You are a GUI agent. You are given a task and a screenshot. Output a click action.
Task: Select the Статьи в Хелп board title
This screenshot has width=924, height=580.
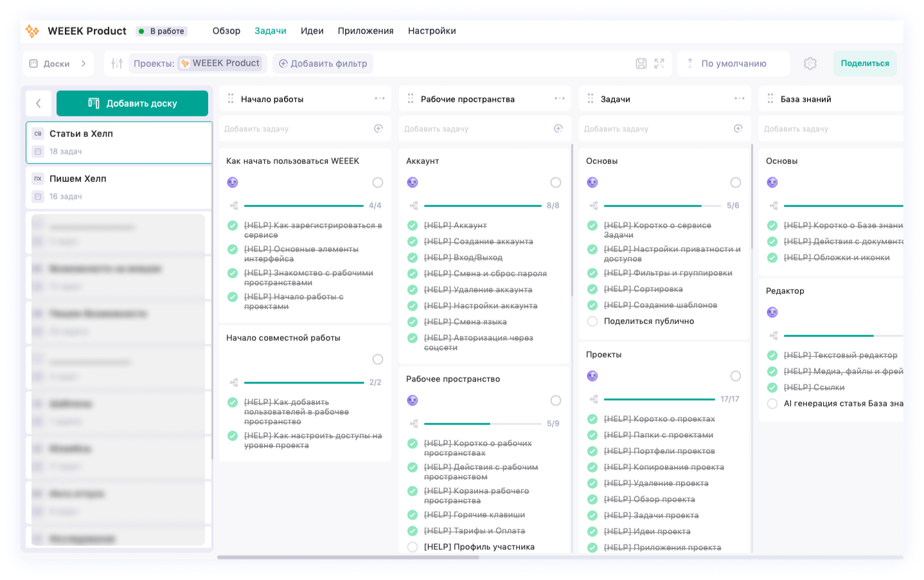coord(81,134)
